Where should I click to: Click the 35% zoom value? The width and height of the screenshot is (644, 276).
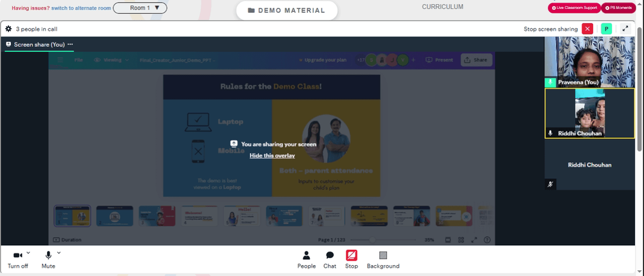coord(429,240)
